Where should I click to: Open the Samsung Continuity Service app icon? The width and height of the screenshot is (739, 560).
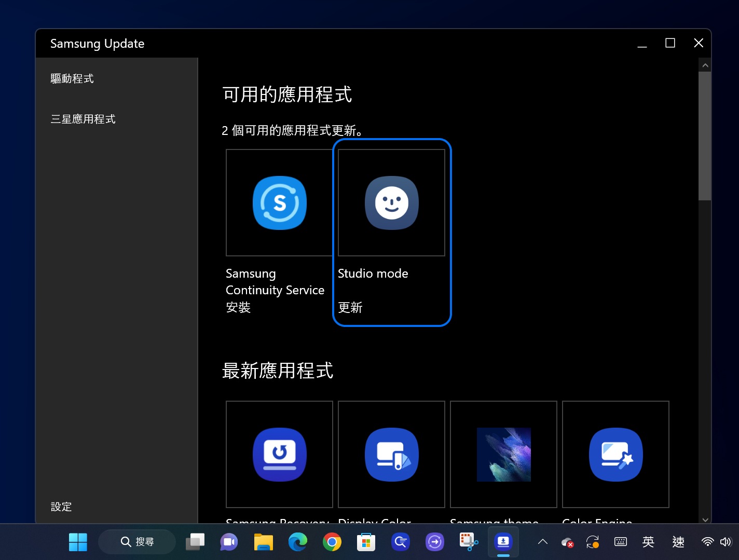pyautogui.click(x=279, y=203)
